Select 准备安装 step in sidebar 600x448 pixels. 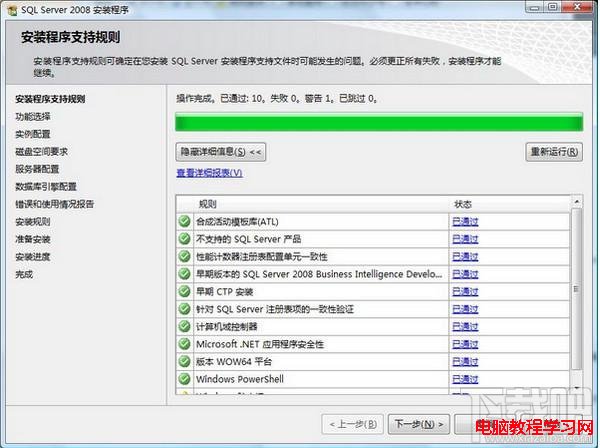[33, 239]
